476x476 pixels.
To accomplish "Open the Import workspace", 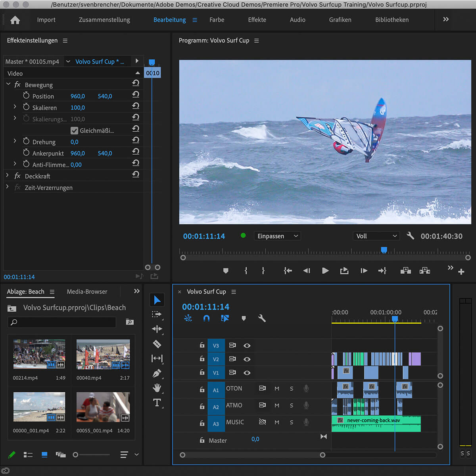I will 46,20.
